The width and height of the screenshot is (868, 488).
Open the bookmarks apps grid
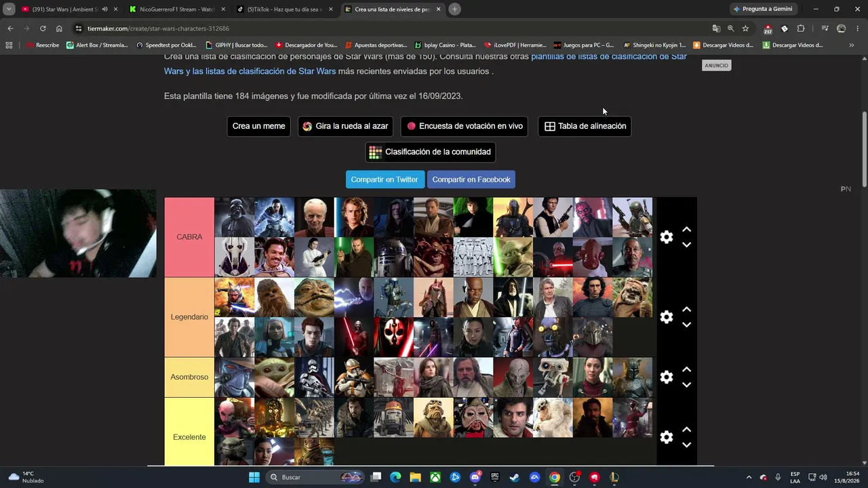(9, 45)
